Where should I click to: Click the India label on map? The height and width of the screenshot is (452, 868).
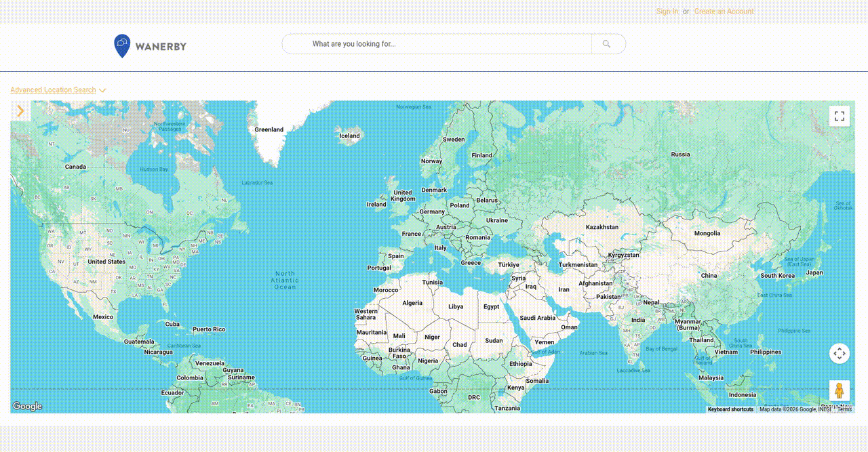[x=638, y=321]
